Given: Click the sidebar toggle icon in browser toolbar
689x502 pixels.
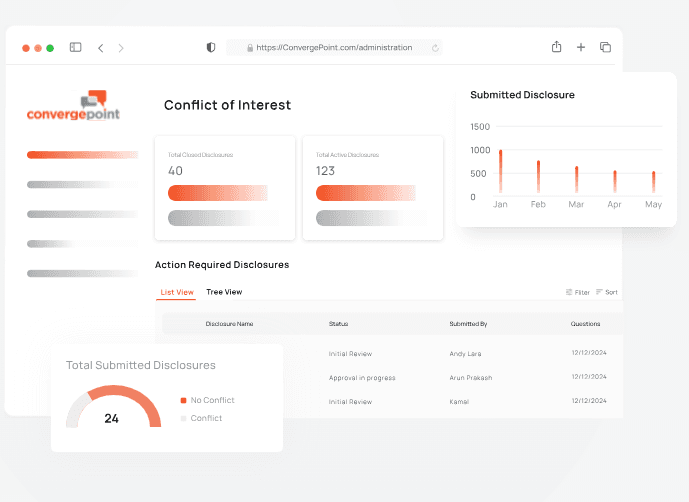Looking at the screenshot, I should [x=75, y=47].
